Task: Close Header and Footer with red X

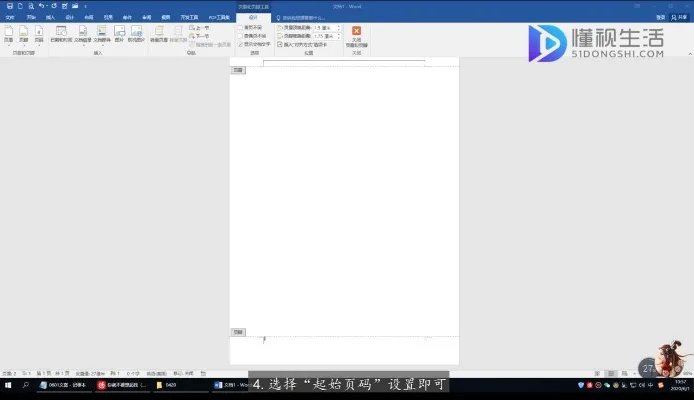Action: (x=357, y=32)
